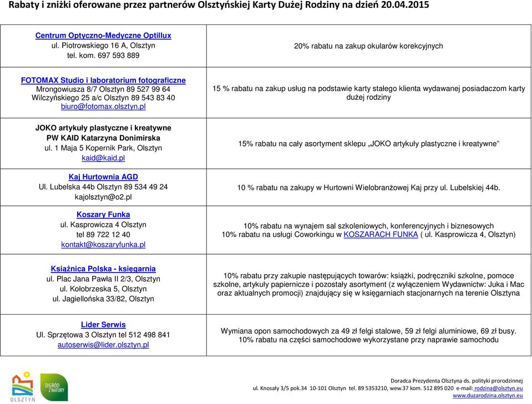The image size is (532, 404).
Task: Select '10% rabatu na części samochodowe' line
Action: pyautogui.click(x=368, y=340)
